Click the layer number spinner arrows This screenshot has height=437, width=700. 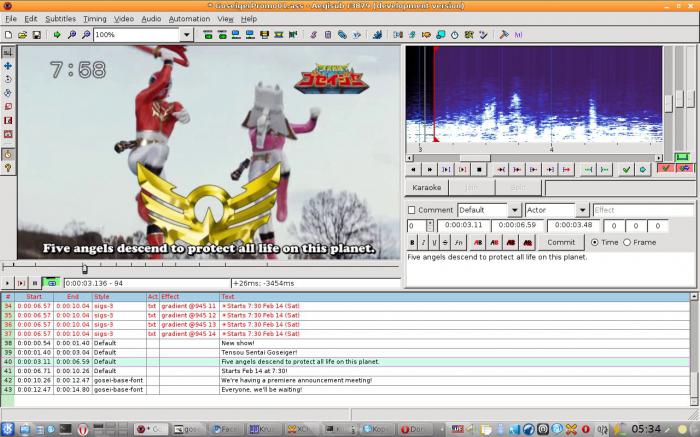coord(430,225)
